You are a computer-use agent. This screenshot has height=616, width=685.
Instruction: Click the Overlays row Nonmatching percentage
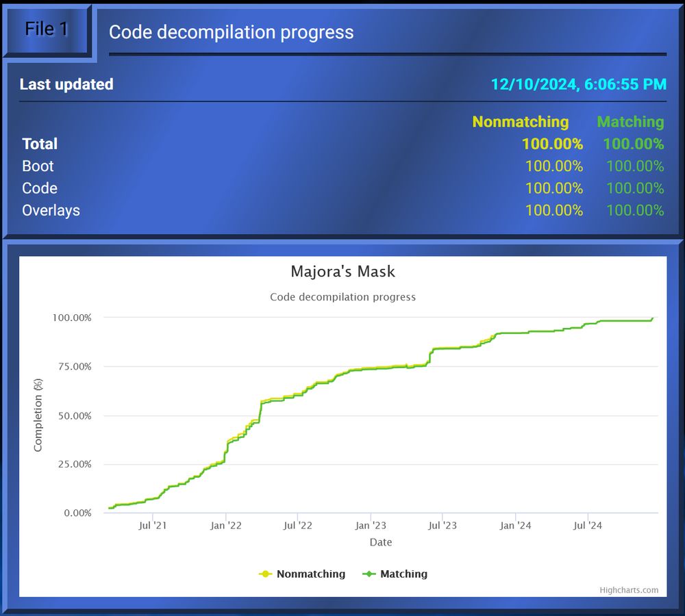(554, 210)
